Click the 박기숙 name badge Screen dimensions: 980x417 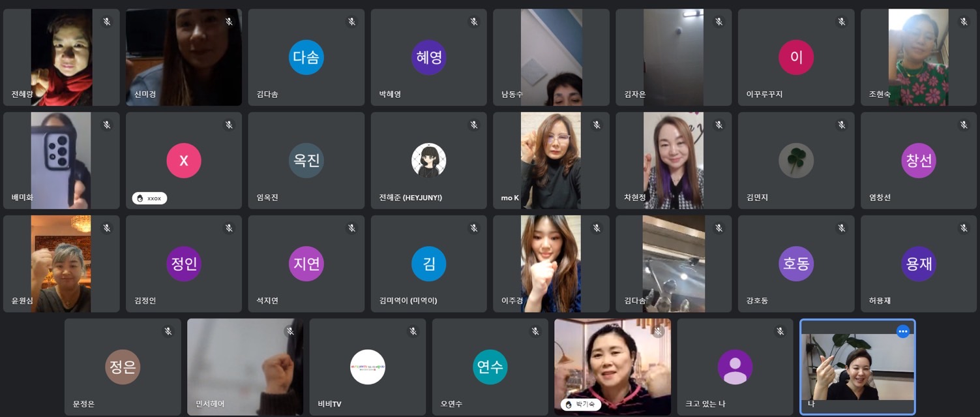coord(580,405)
